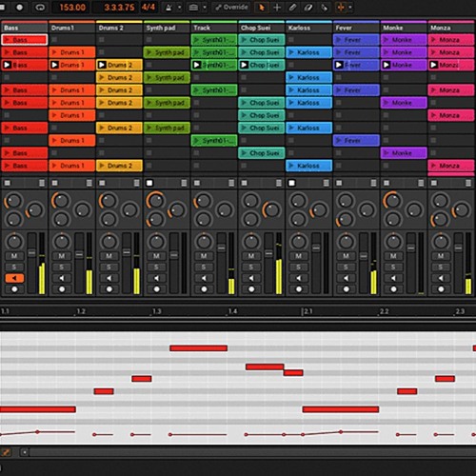Select the highest red note in piano roll
Screen dimensions: 476x476
coord(198,348)
